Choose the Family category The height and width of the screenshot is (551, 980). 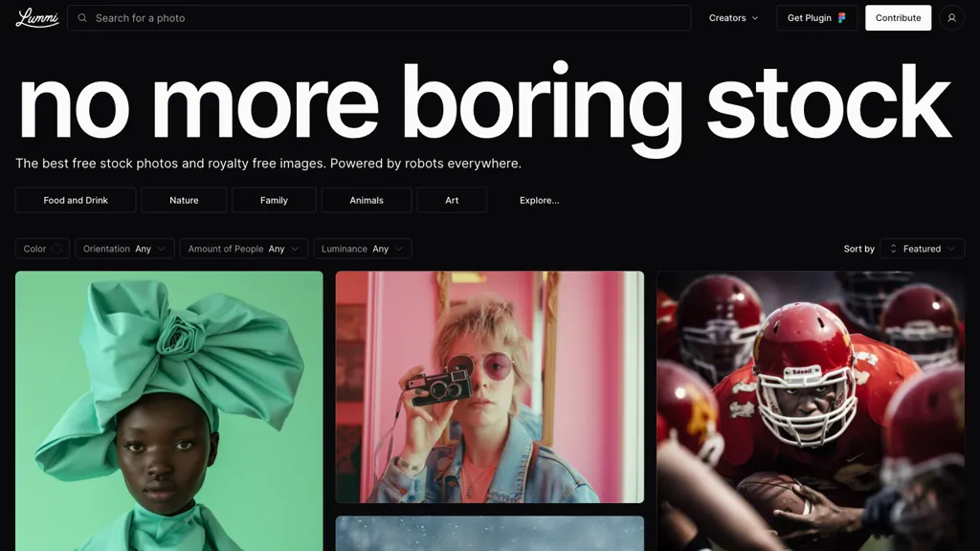274,200
